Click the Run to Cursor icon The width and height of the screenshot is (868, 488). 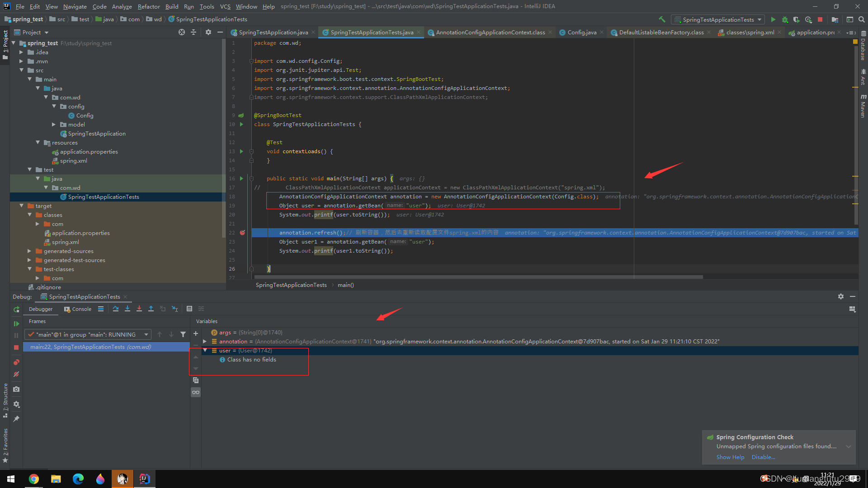point(175,309)
